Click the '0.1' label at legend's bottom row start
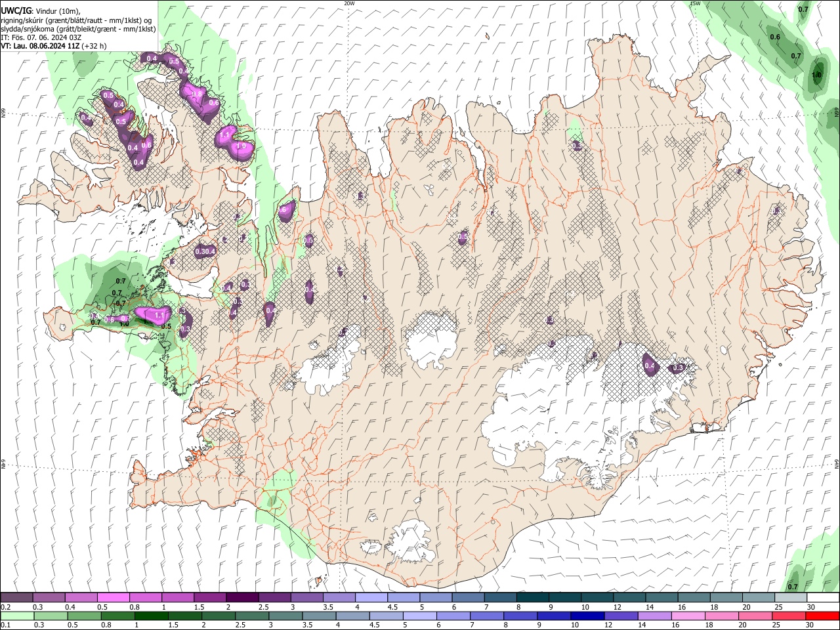The image size is (840, 630). click(x=6, y=625)
